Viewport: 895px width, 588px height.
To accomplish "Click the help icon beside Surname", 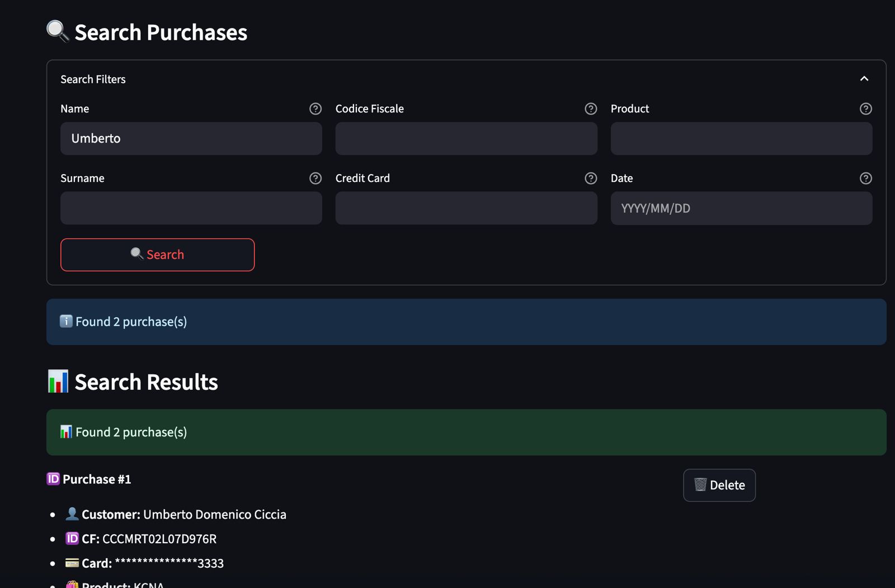I will pos(315,178).
